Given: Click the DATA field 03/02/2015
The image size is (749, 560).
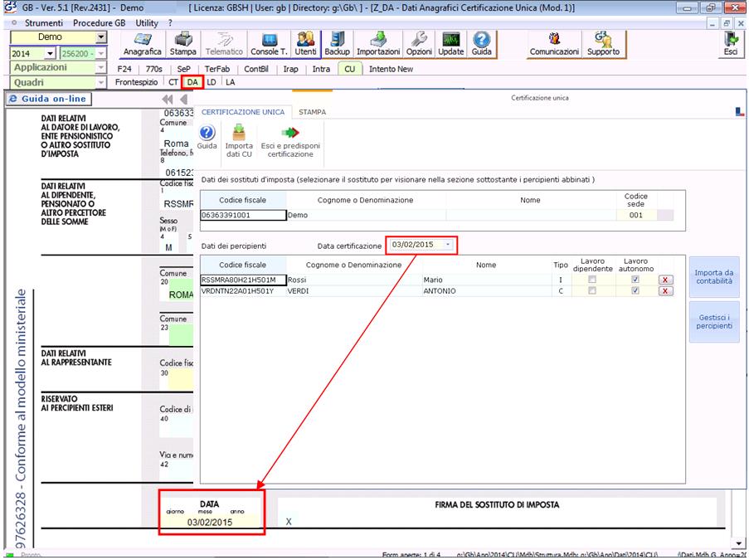Looking at the screenshot, I should [210, 523].
